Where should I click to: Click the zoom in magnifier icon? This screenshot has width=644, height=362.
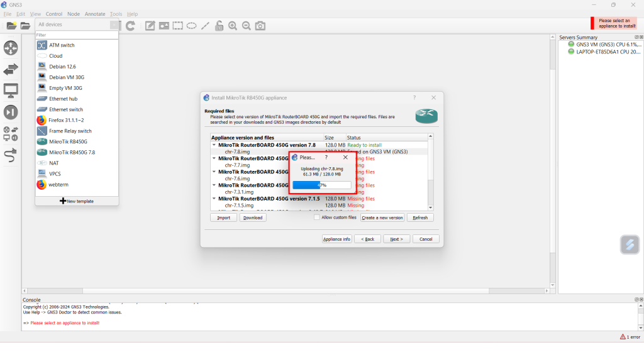[233, 26]
